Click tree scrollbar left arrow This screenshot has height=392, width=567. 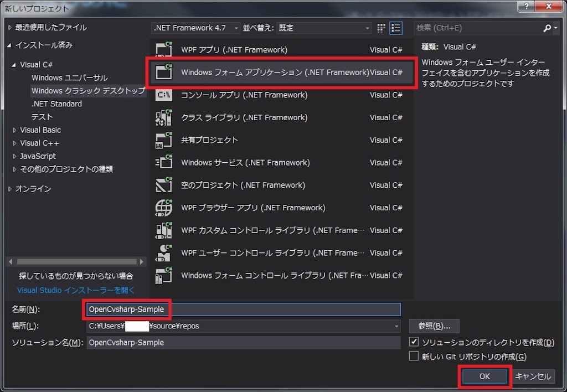[11, 261]
